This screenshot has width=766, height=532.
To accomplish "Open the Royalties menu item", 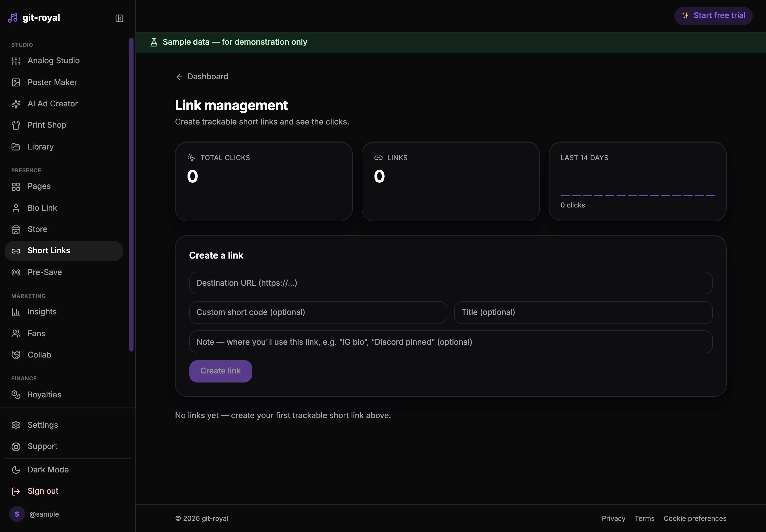I will (64, 395).
